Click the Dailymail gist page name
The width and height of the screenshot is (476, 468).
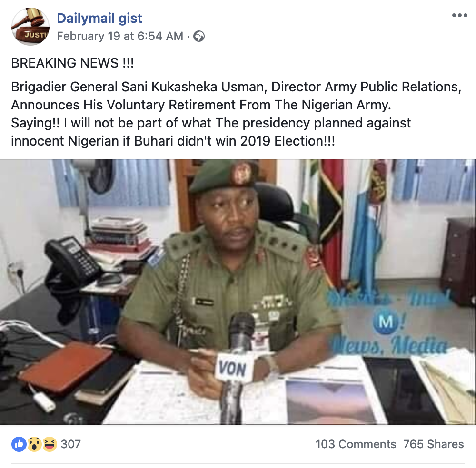coord(99,18)
